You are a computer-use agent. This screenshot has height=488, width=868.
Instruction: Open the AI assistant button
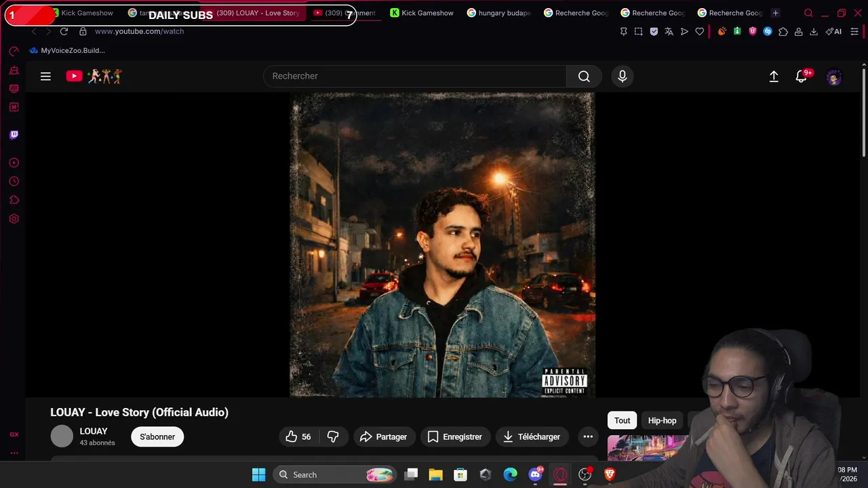pyautogui.click(x=833, y=31)
